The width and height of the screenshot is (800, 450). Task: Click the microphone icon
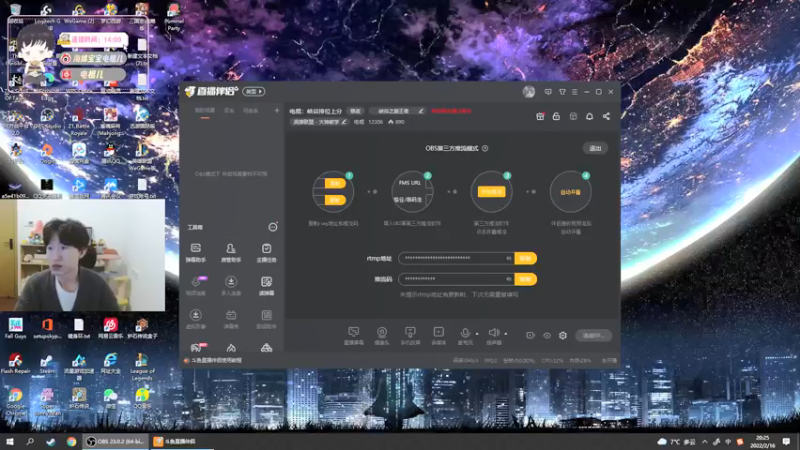click(465, 333)
